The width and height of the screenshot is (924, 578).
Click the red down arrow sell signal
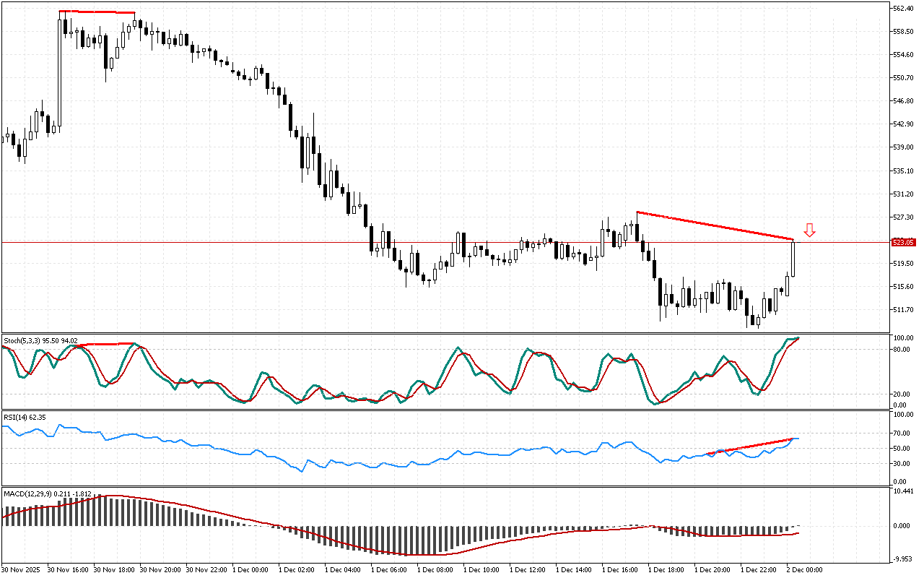pyautogui.click(x=810, y=230)
